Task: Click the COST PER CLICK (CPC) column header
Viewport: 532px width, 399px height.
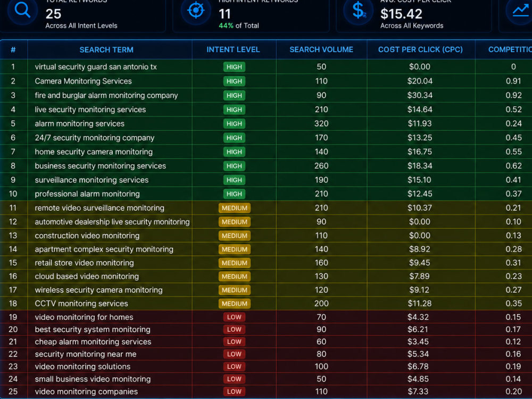Action: tap(420, 49)
